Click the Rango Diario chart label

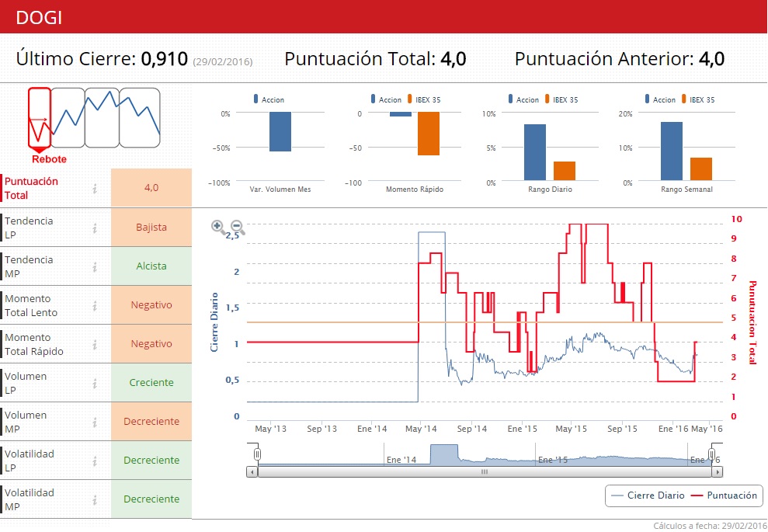tap(550, 189)
